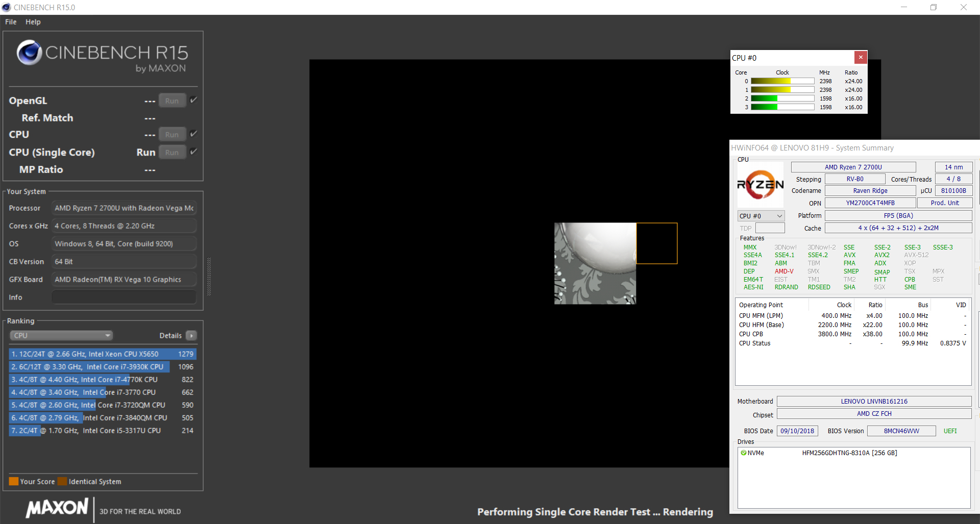Image resolution: width=980 pixels, height=524 pixels.
Task: Open the Ranking CPU dropdown
Action: (61, 335)
